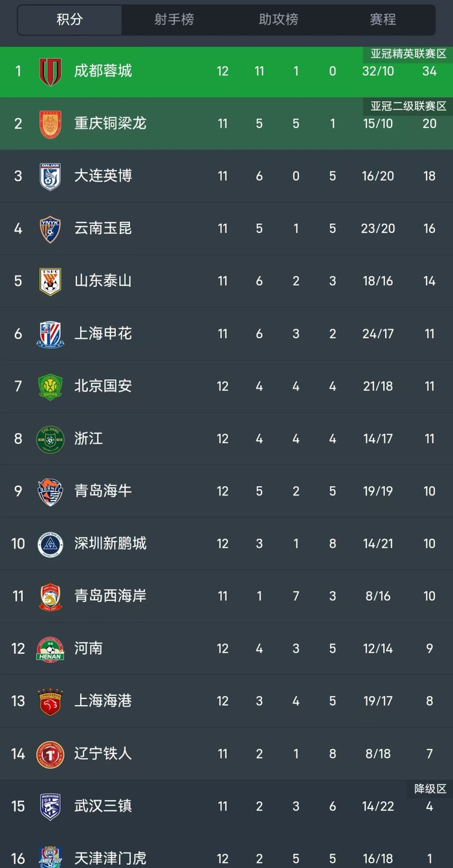Open the 辽宁铁人 round logo
Image resolution: width=453 pixels, height=868 pixels.
pos(50,754)
